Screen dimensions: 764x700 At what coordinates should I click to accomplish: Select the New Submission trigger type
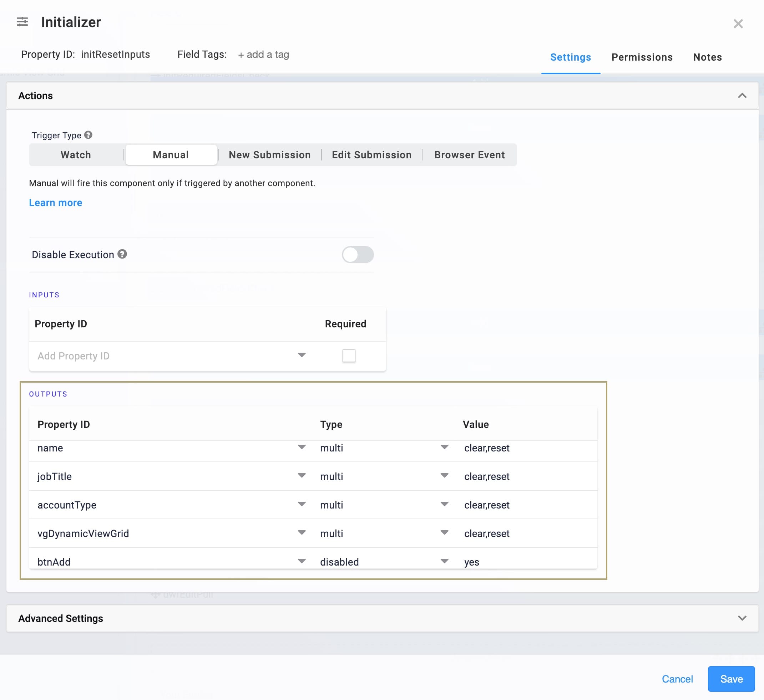269,154
